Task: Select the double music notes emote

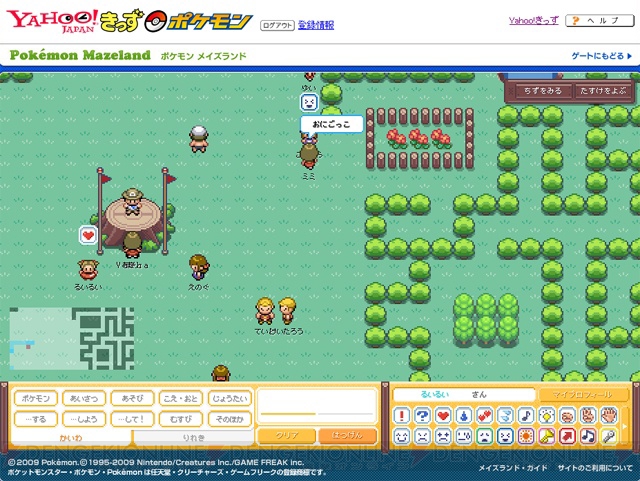Action: [x=588, y=436]
